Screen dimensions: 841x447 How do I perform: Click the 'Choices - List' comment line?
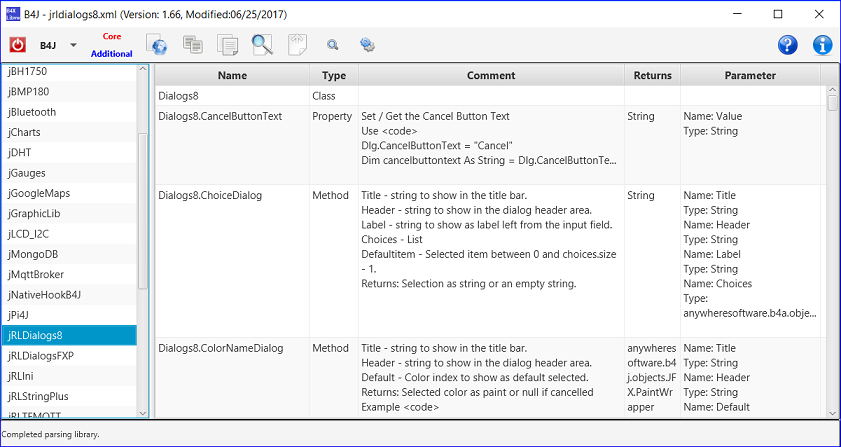pos(393,240)
